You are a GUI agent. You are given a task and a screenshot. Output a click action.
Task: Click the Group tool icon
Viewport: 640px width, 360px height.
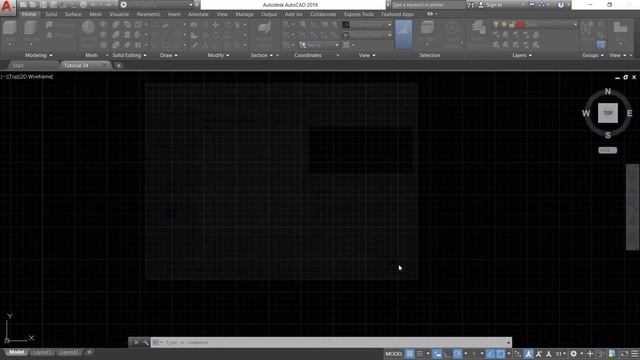[587, 28]
